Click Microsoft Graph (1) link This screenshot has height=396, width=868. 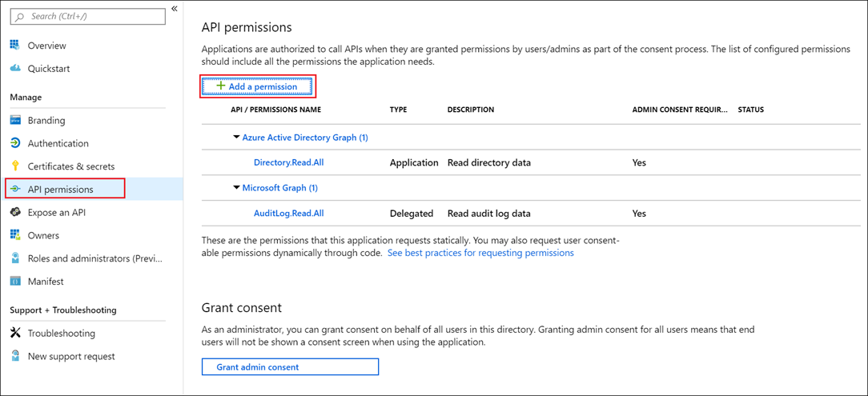(280, 188)
